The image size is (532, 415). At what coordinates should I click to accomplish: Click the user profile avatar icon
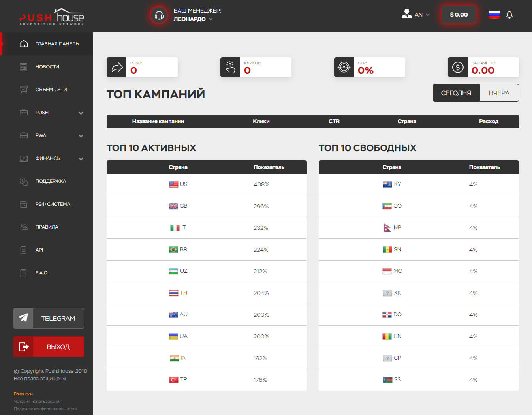coord(406,14)
